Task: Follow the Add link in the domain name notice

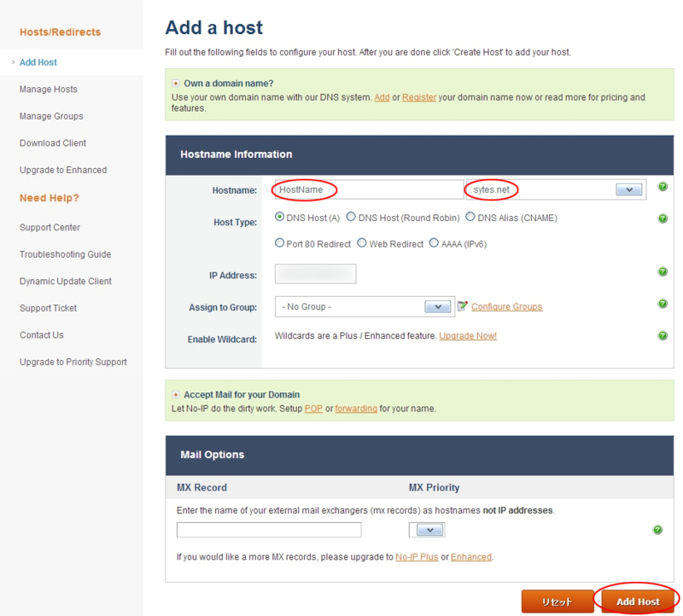Action: click(382, 97)
